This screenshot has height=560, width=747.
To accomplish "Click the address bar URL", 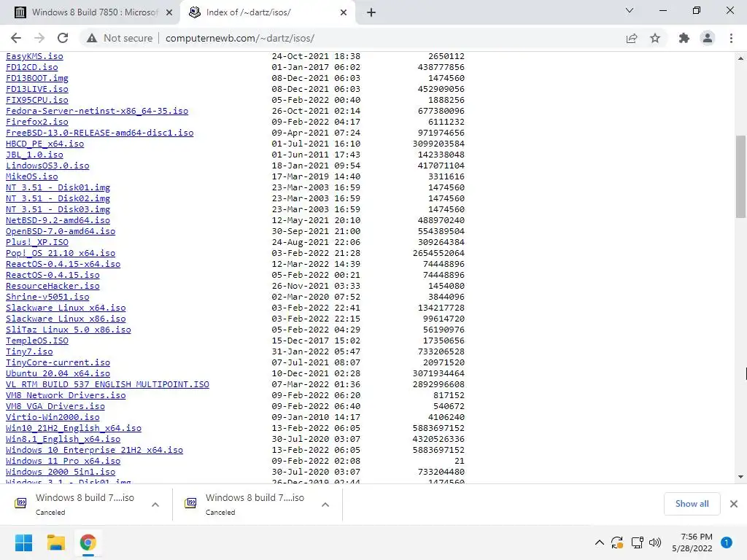I will click(239, 38).
